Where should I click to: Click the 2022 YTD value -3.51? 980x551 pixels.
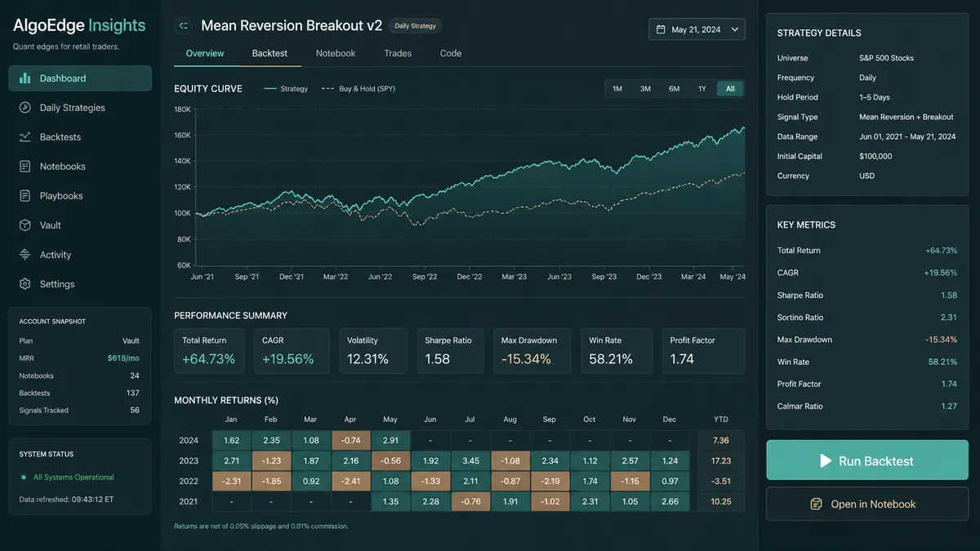(720, 481)
